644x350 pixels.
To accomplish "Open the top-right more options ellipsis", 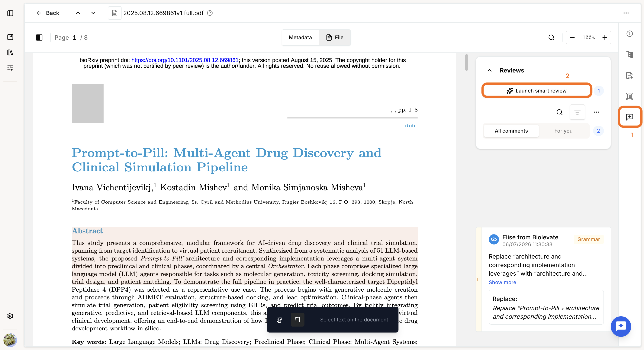I will (626, 13).
